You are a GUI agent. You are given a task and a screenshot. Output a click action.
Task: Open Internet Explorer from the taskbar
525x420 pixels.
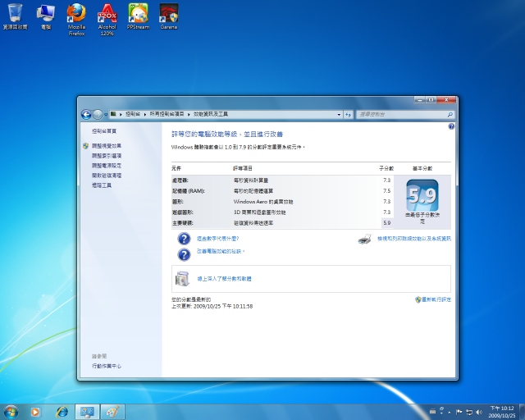pos(62,412)
